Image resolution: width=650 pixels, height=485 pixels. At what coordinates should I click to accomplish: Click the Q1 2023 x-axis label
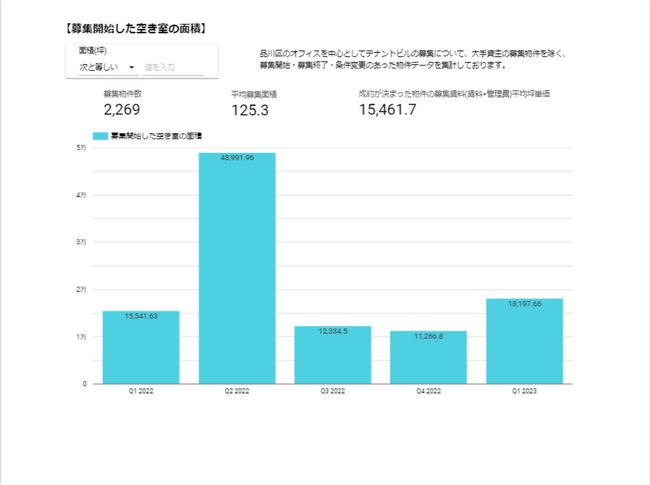pyautogui.click(x=524, y=392)
